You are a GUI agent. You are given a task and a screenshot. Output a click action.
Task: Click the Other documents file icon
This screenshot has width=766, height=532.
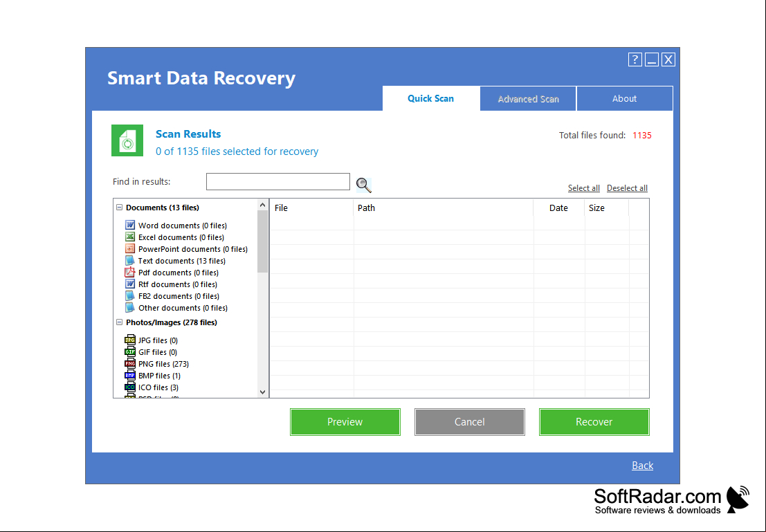tap(129, 307)
